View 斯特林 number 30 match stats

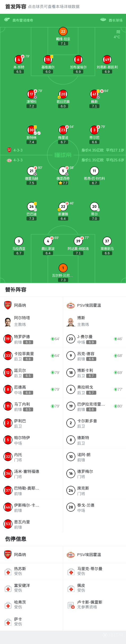(32, 130)
